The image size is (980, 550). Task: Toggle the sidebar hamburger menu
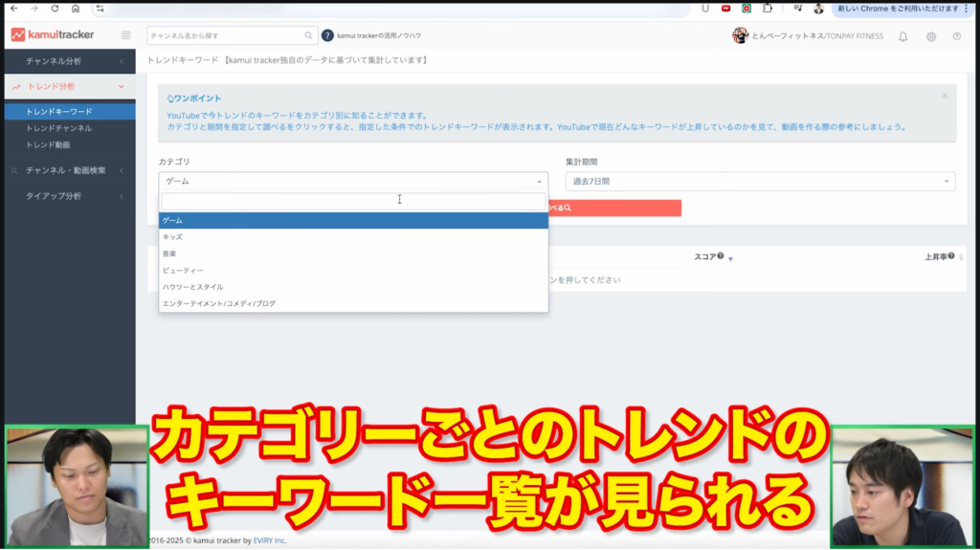(x=125, y=35)
